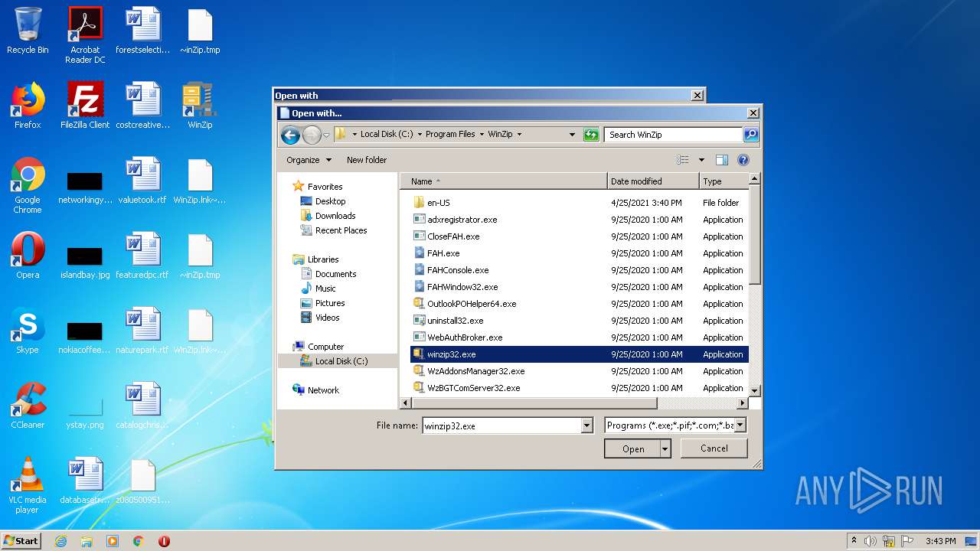Sort by the Type column header
The image size is (980, 551).
tap(724, 181)
